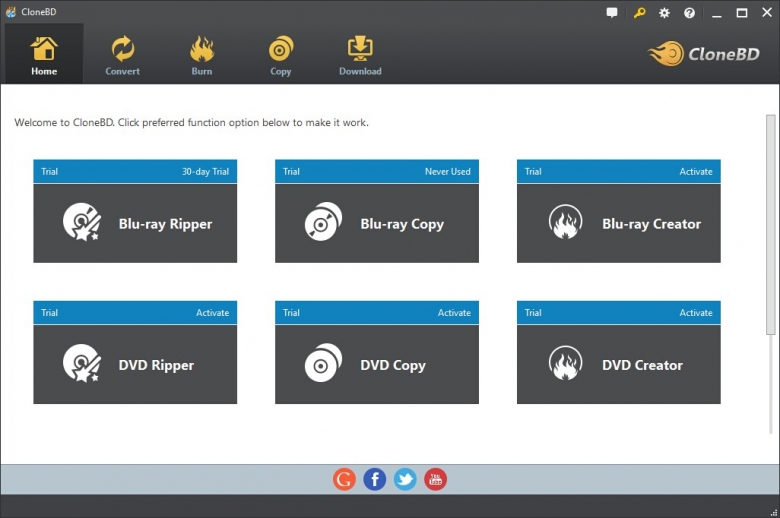Screen dimensions: 780x518
Task: Open the Burn tab
Action: (202, 55)
